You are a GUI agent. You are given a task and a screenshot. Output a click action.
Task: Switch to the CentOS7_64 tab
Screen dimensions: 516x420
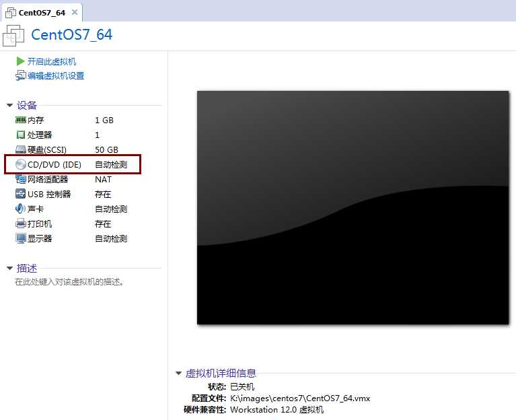click(x=42, y=13)
